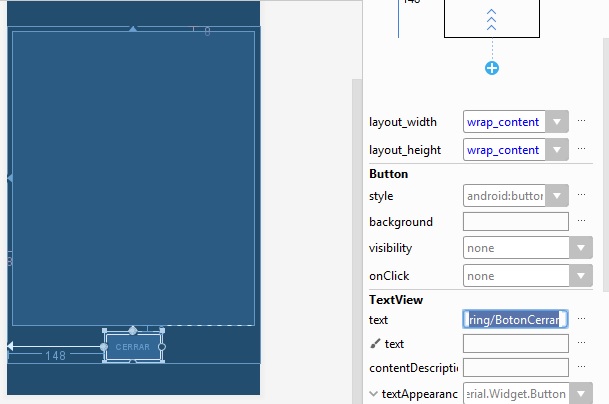This screenshot has height=404, width=609.
Task: Click the left constraint handle on the CERRAR button
Action: tap(104, 347)
